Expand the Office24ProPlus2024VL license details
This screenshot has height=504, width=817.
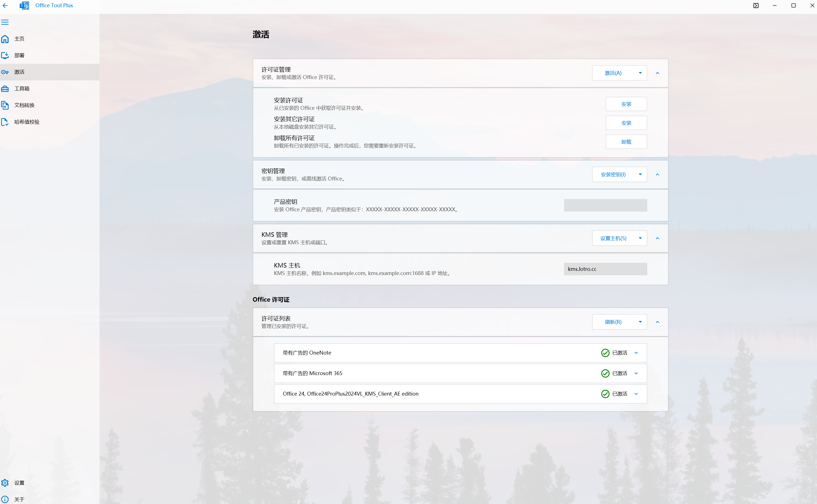coord(636,394)
